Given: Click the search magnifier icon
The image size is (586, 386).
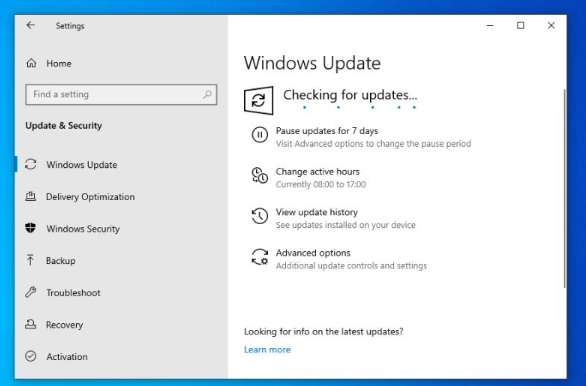Looking at the screenshot, I should [x=207, y=94].
